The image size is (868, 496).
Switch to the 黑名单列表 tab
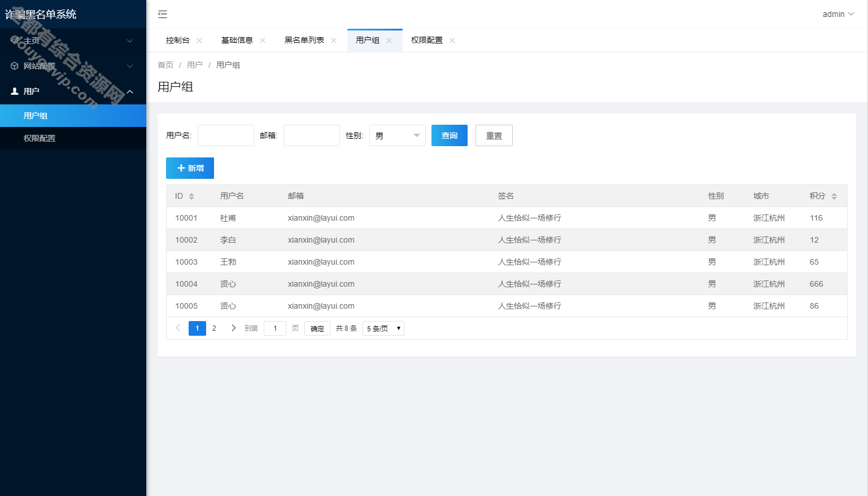click(x=304, y=41)
